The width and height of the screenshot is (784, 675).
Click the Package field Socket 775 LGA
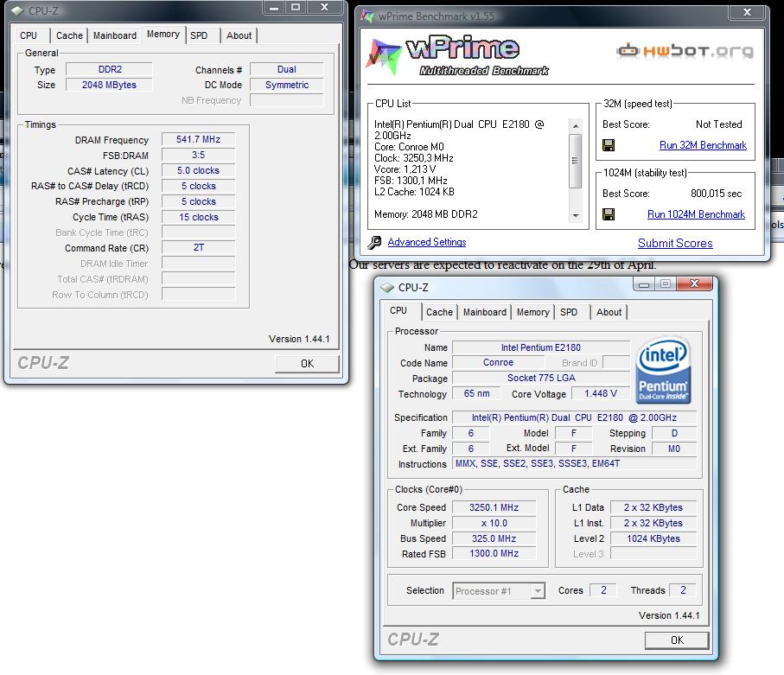pos(541,378)
